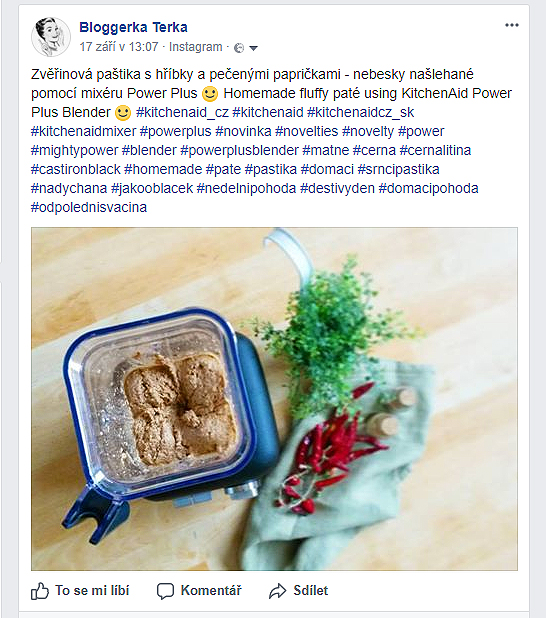Open the #nedelnipohoda hashtag

coord(246,188)
